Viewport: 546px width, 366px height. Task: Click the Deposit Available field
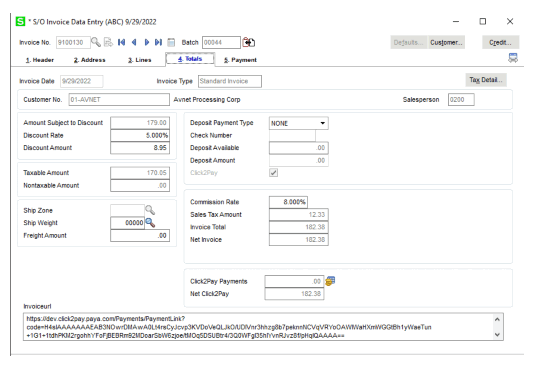[x=299, y=148]
